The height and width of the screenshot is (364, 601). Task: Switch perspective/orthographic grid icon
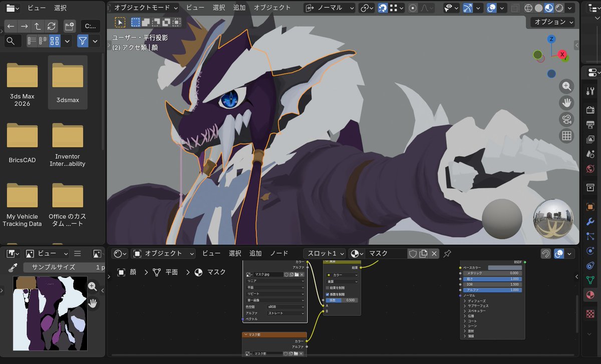pyautogui.click(x=566, y=136)
